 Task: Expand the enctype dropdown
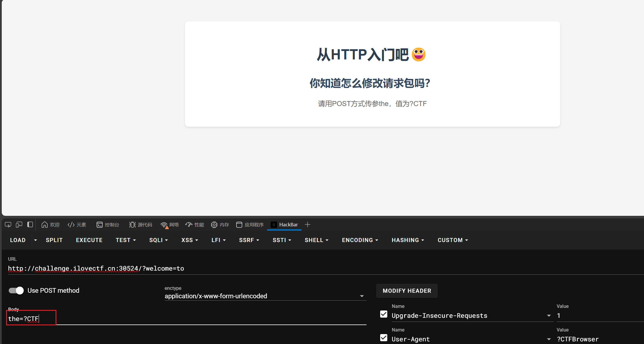tap(362, 296)
